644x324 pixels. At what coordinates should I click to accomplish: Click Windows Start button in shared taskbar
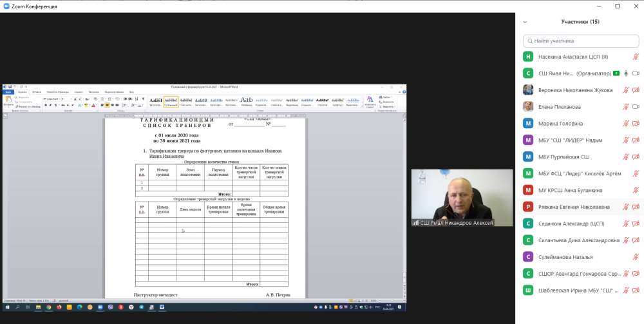7,307
